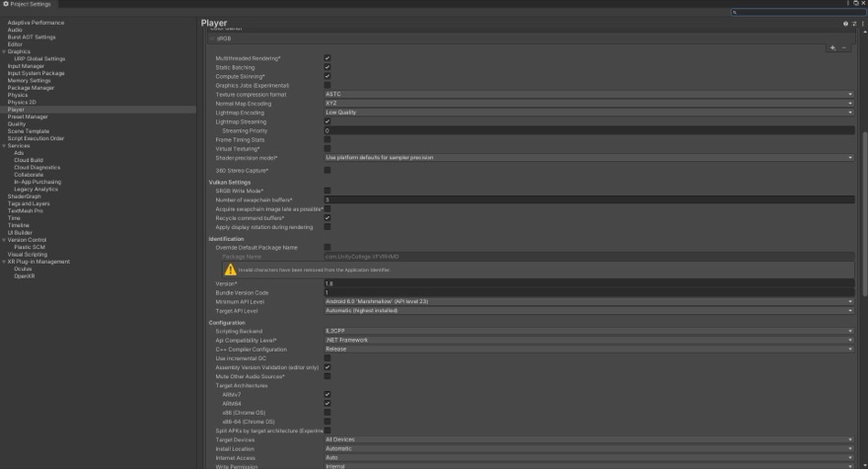Screen dimensions: 868x469
Task: Open the Player settings help icon
Action: 845,24
